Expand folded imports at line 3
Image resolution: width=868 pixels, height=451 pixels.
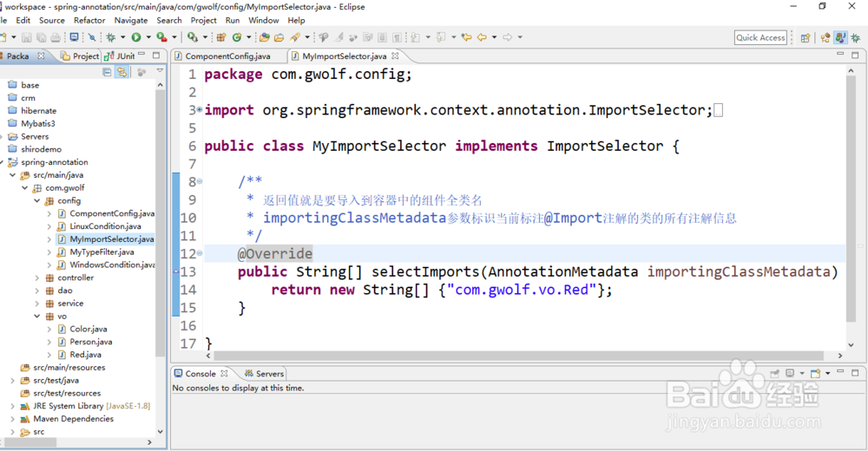click(200, 109)
